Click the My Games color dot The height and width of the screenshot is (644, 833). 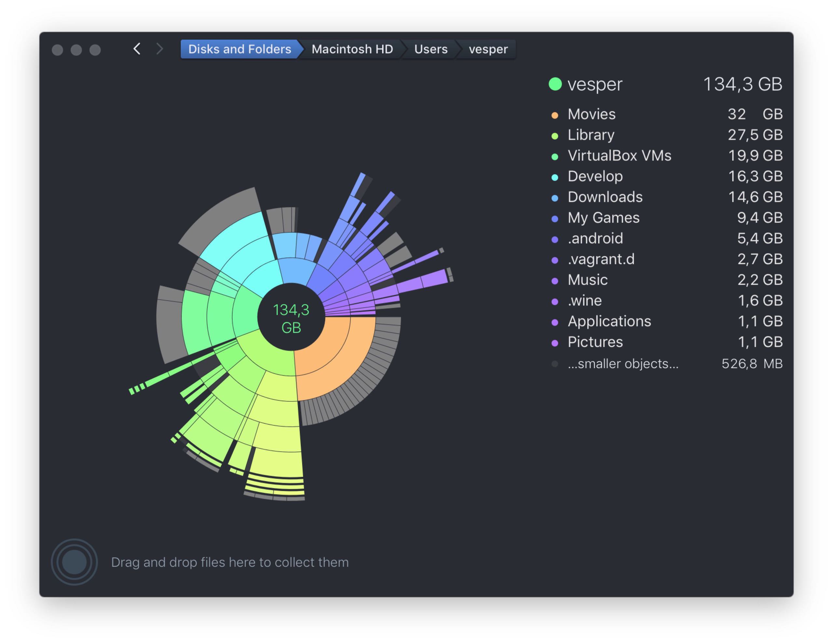555,219
